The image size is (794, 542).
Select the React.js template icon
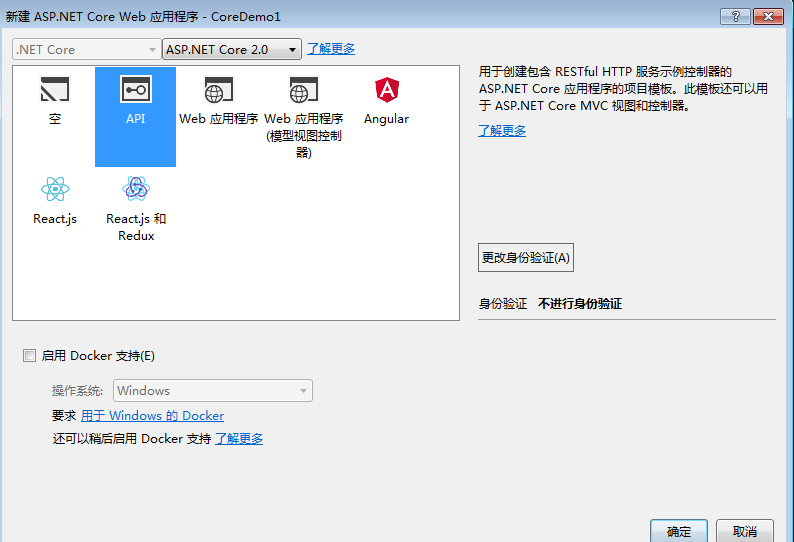pyautogui.click(x=55, y=189)
